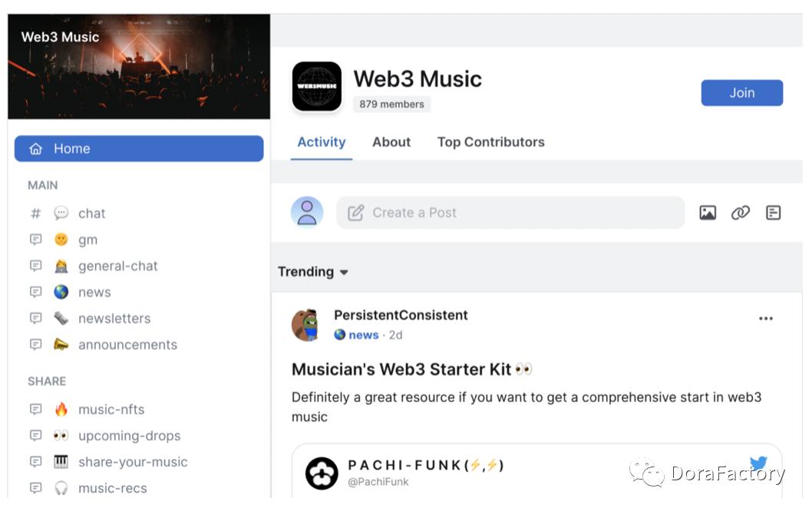Click the upcoming-drops eyes channel icon
Image resolution: width=812 pixels, height=511 pixels.
(x=61, y=436)
